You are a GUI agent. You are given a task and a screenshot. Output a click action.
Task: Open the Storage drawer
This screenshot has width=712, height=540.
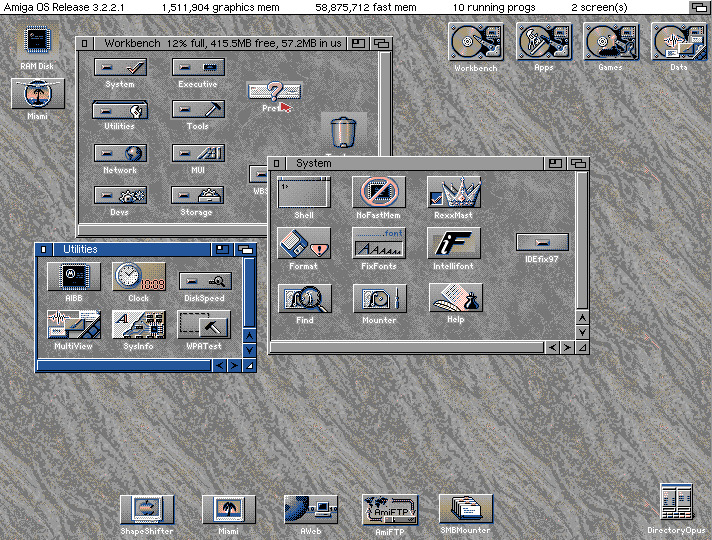tap(198, 195)
